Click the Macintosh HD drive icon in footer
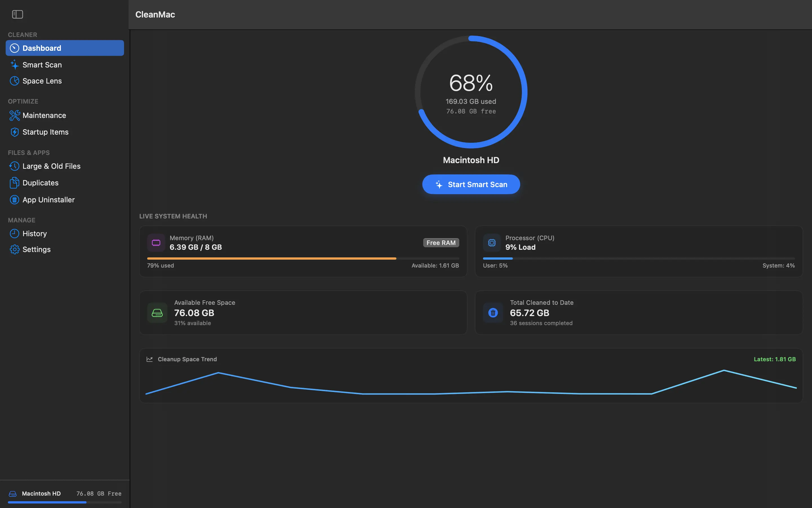This screenshot has height=508, width=812. [x=13, y=494]
